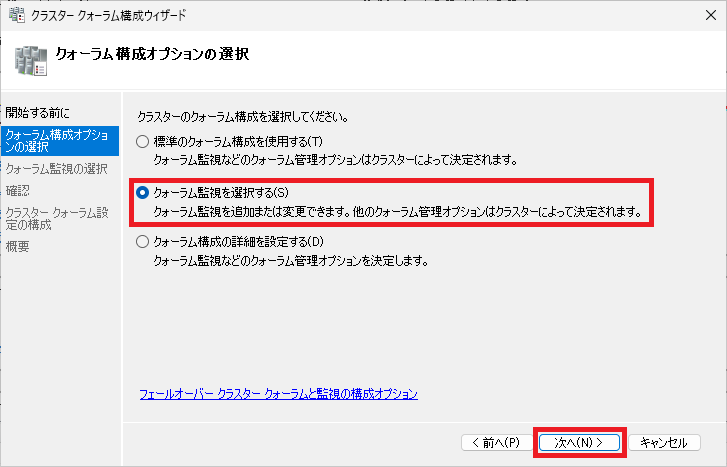Click the server cluster header icon
The width and height of the screenshot is (727, 467).
(x=31, y=61)
